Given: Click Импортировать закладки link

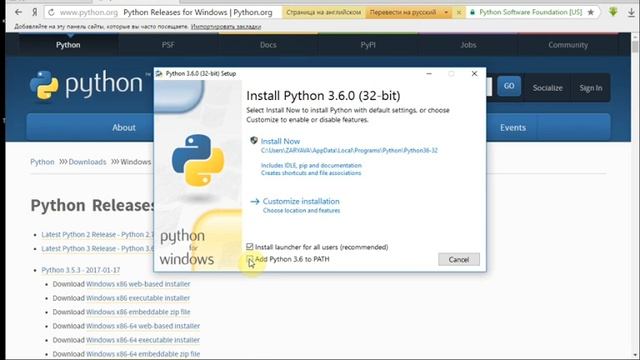Looking at the screenshot, I should [226, 27].
